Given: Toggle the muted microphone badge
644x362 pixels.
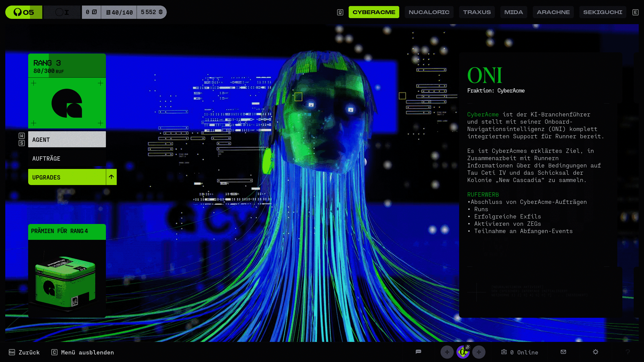Looking at the screenshot, I should click(x=467, y=347).
